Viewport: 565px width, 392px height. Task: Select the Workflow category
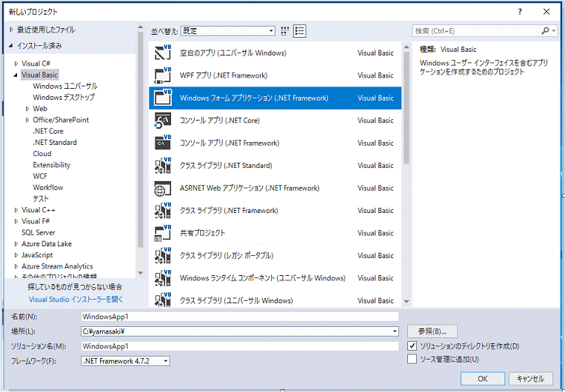tap(48, 187)
